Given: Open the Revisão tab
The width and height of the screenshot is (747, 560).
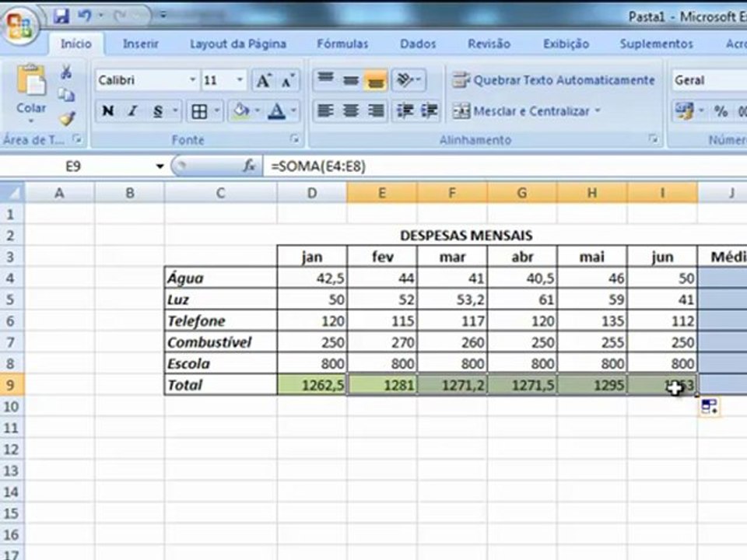Looking at the screenshot, I should click(x=489, y=44).
